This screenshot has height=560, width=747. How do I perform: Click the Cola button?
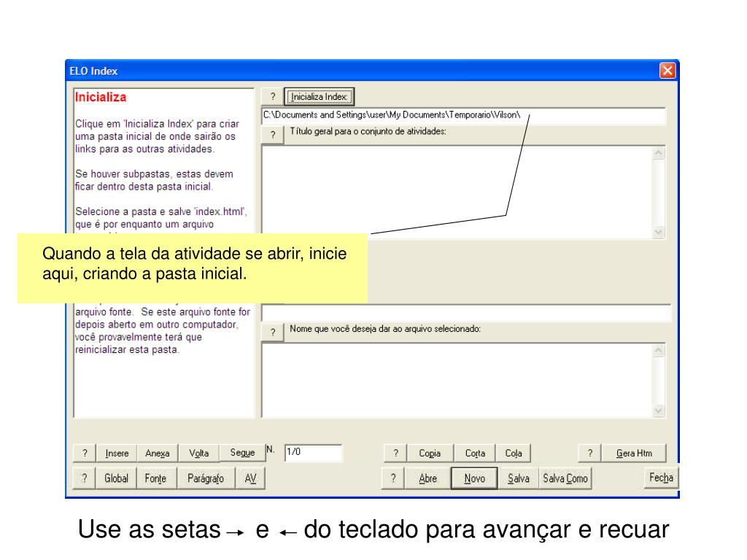click(513, 454)
